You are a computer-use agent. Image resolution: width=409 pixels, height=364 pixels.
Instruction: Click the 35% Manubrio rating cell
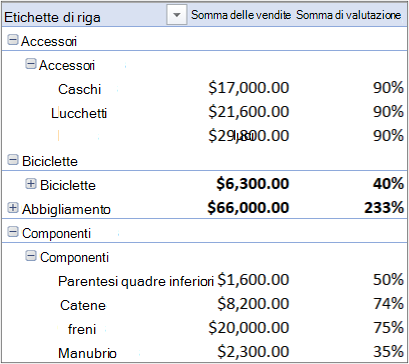coord(388,352)
